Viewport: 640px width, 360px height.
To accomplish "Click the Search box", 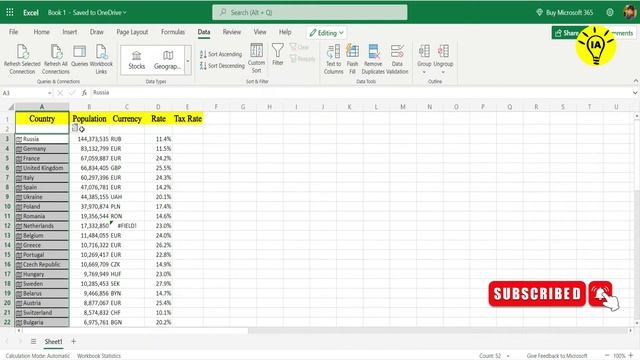I will click(310, 12).
